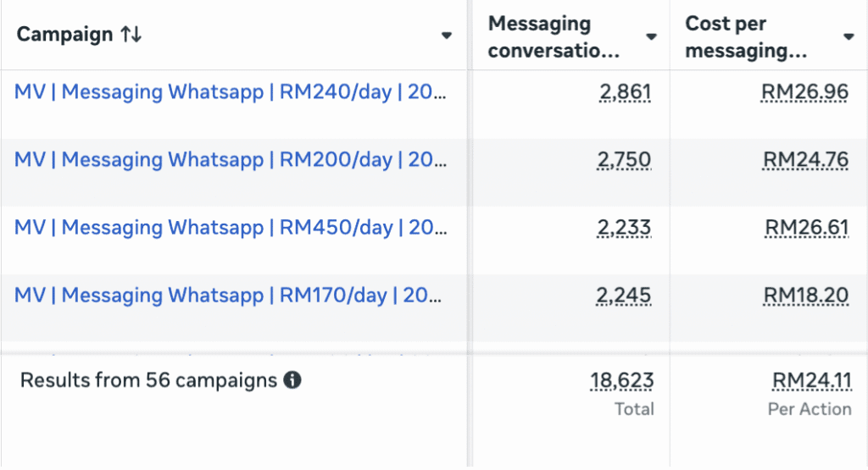Viewport: 868px width, 470px height.
Task: Click the RM170/day Messaging Whatsapp campaign link
Action: click(230, 296)
